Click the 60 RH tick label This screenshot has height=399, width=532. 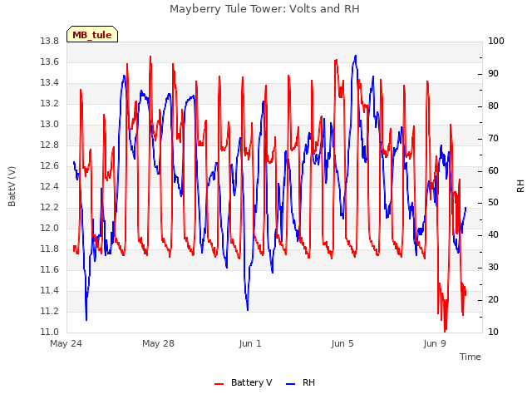[x=493, y=170]
